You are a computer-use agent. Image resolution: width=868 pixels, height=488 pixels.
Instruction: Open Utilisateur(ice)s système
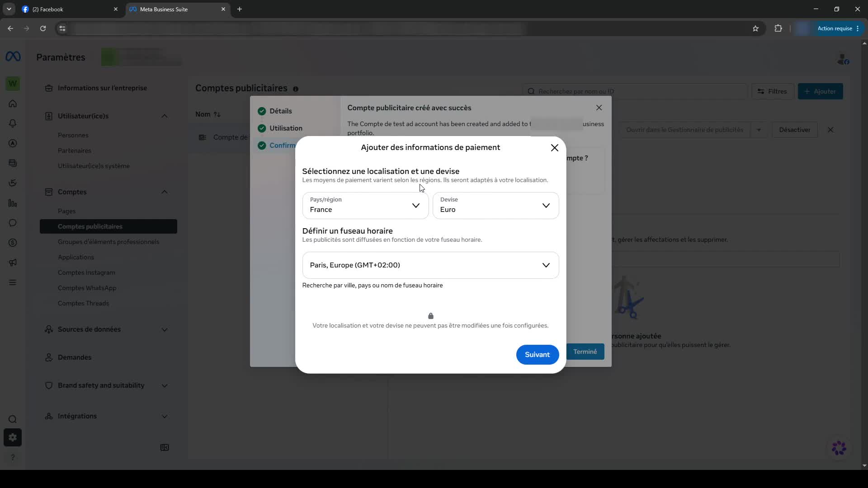pos(94,166)
